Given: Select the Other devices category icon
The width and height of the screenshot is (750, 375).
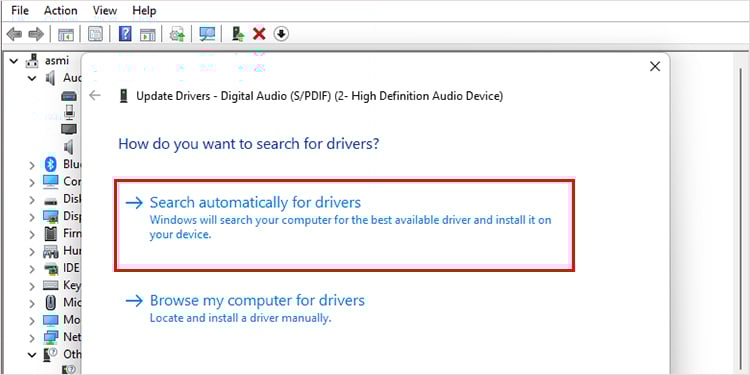Looking at the screenshot, I should coord(50,355).
